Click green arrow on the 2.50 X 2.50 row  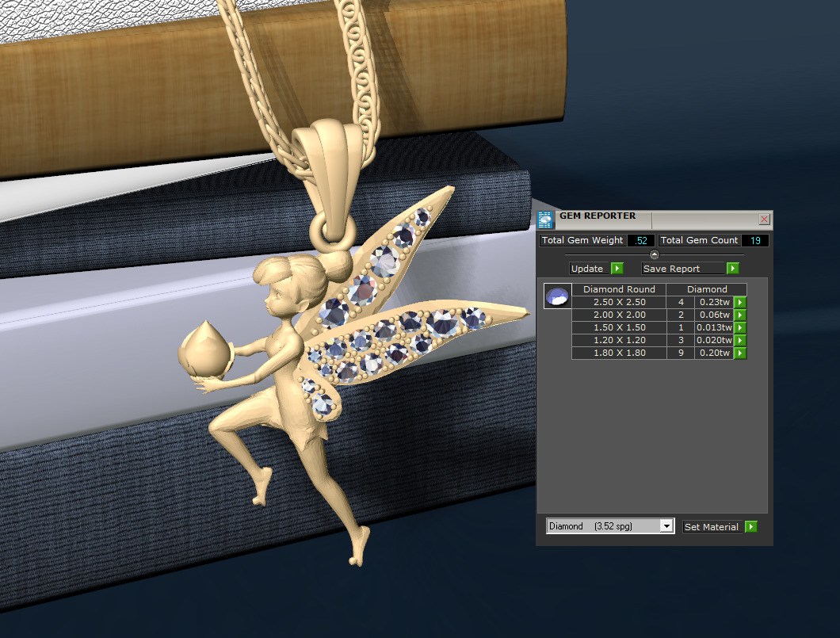[x=740, y=302]
